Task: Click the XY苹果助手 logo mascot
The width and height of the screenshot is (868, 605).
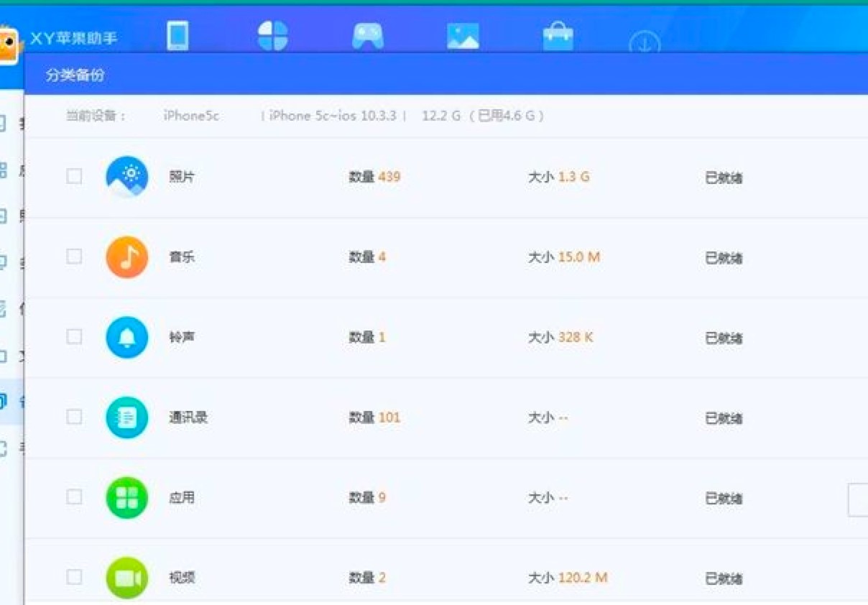Action: [x=9, y=45]
